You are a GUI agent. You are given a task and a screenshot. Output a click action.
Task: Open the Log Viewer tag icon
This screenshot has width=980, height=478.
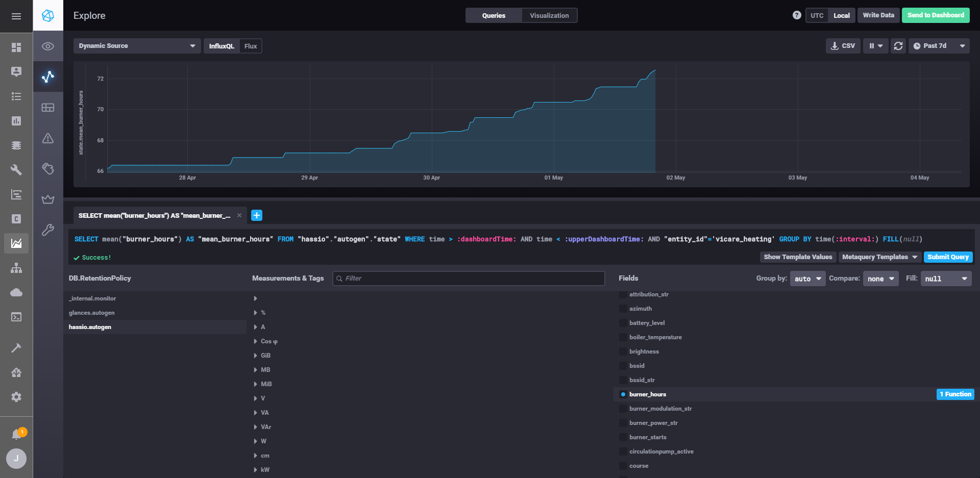coord(48,169)
